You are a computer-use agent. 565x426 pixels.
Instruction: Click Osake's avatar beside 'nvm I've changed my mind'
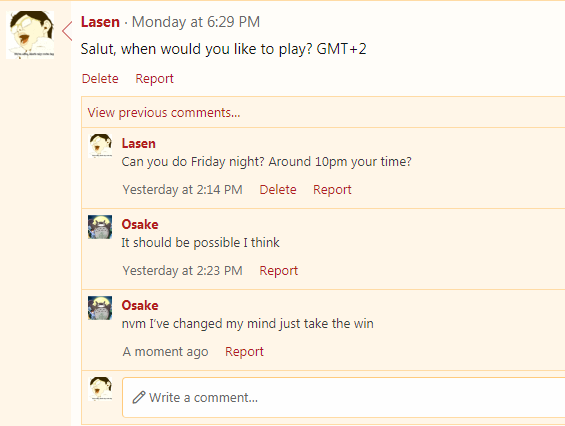[100, 308]
